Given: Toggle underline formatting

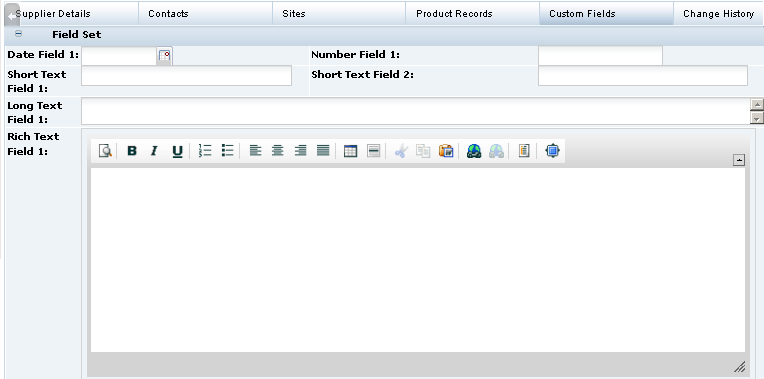Looking at the screenshot, I should point(177,152).
